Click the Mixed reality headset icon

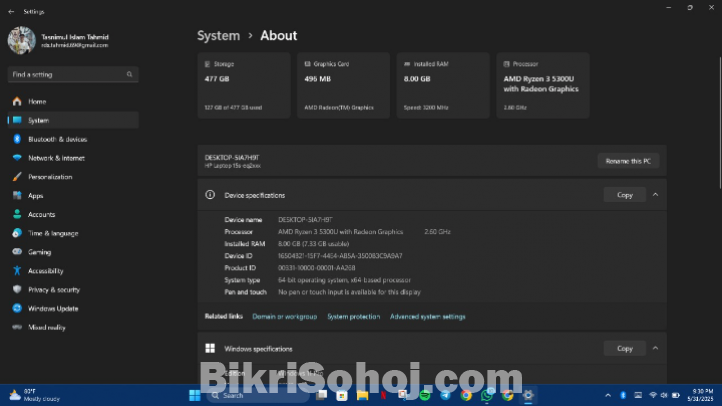[17, 327]
